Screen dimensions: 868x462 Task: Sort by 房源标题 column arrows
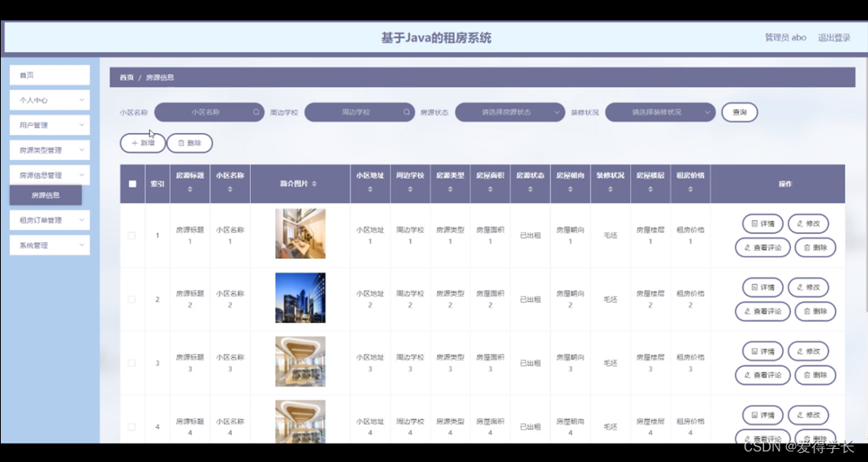click(x=190, y=189)
